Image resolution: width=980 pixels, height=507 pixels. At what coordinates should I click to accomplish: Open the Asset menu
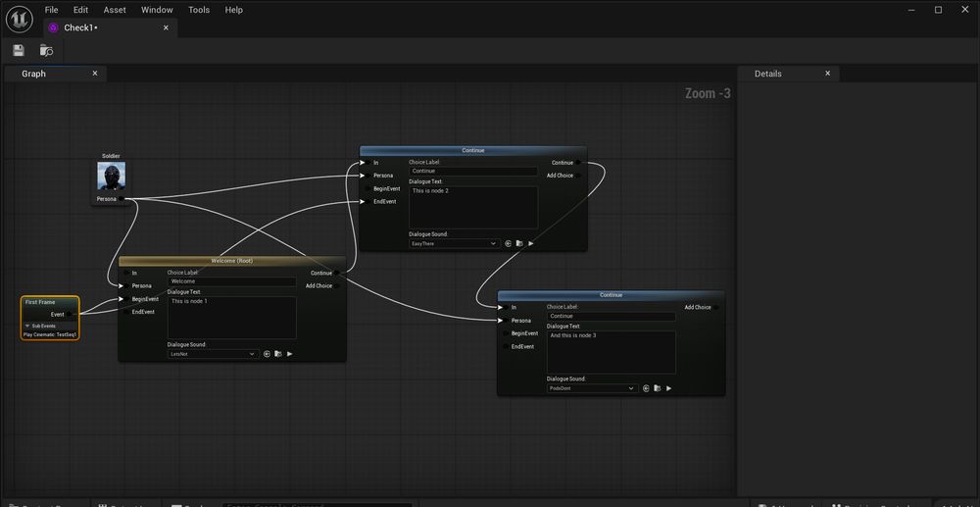115,10
